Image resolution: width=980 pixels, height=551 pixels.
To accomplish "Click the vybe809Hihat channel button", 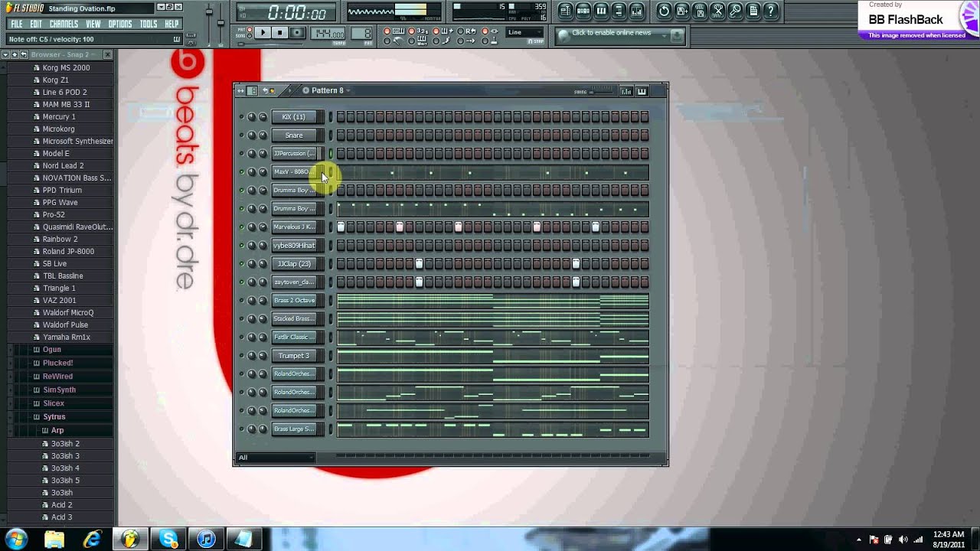I will click(x=293, y=246).
